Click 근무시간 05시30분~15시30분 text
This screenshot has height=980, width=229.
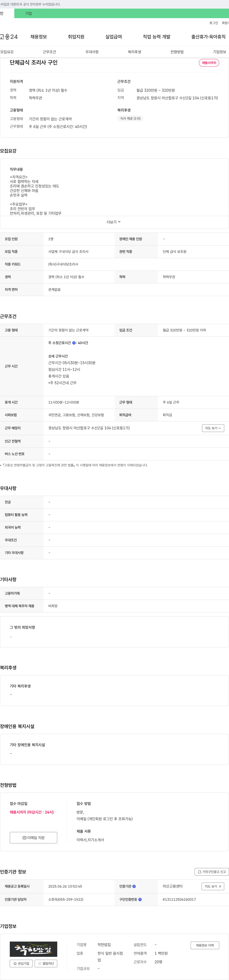72,363
